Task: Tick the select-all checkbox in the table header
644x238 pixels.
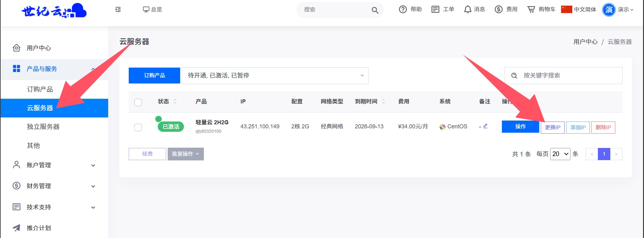Action: tap(138, 102)
